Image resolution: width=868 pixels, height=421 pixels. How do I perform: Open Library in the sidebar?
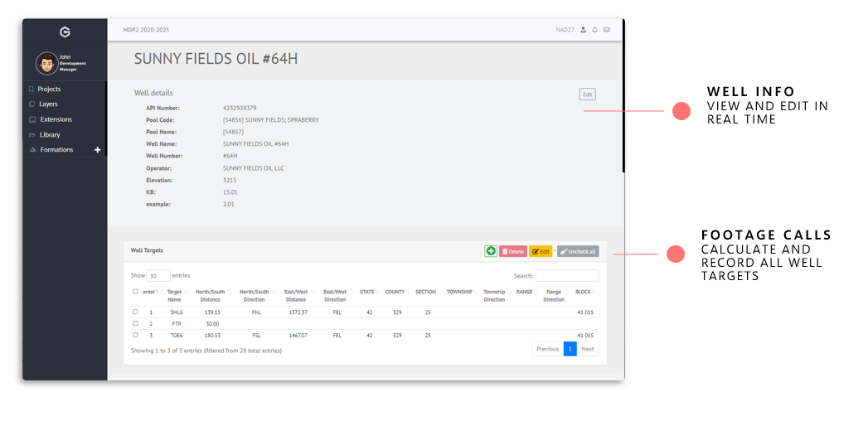tap(50, 135)
